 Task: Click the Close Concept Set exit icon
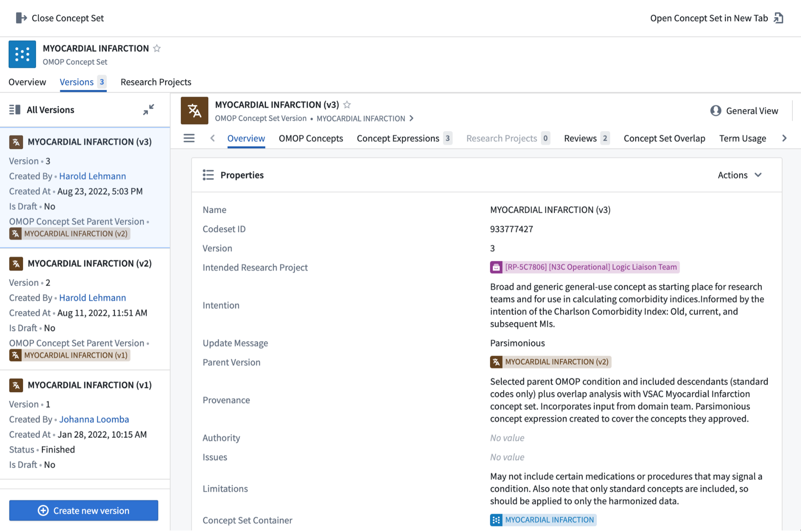click(21, 18)
